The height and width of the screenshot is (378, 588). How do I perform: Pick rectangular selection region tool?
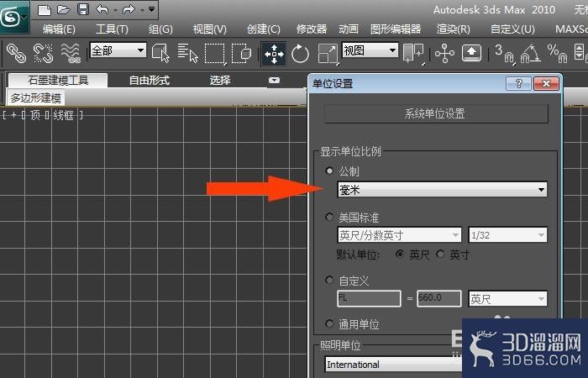(215, 54)
